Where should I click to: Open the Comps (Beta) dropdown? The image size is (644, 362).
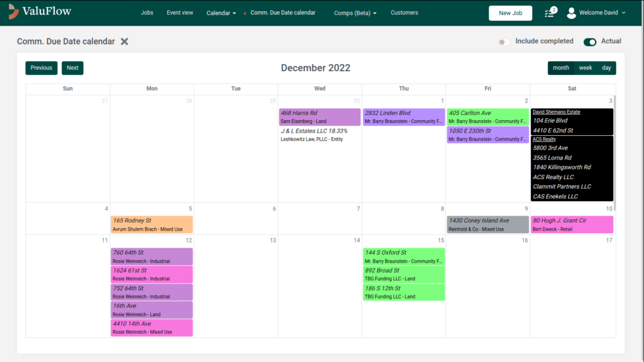click(355, 13)
